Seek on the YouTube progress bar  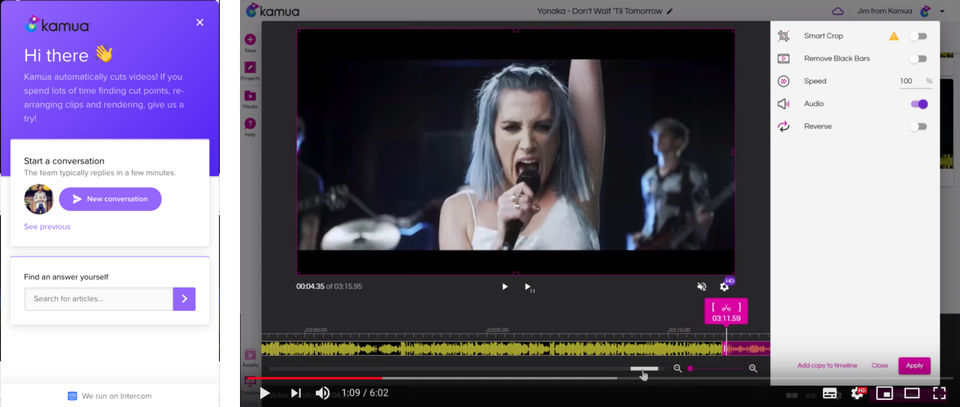coord(600,378)
